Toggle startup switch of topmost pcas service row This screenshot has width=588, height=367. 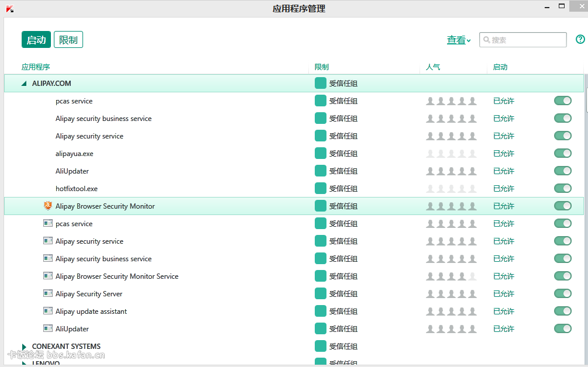click(562, 101)
